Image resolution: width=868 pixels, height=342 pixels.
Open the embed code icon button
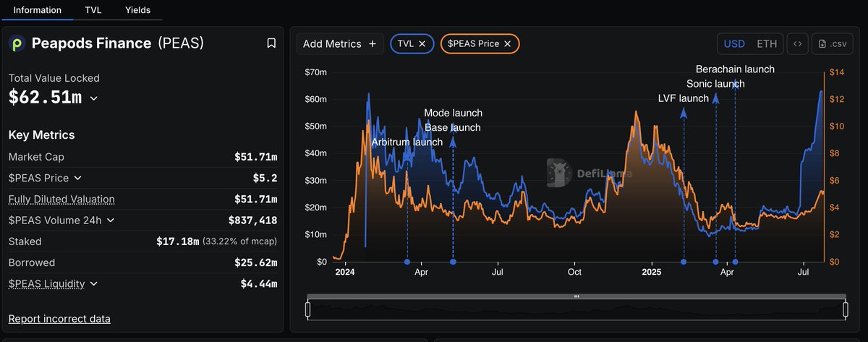coord(797,44)
